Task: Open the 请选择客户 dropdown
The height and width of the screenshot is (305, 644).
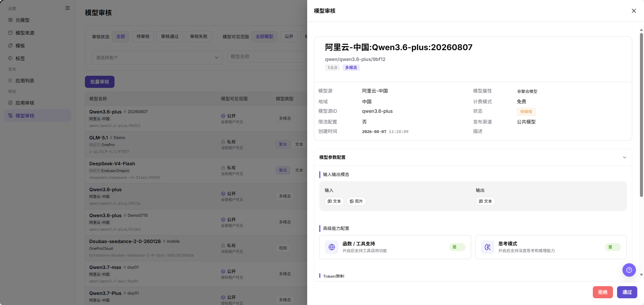Action: [x=157, y=58]
